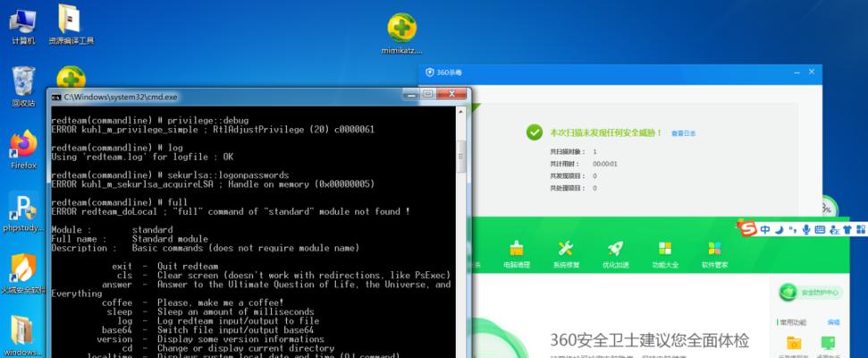This screenshot has width=868, height=358.
Task: Open the 软件管家 tab in 360安全卫士
Action: [714, 255]
